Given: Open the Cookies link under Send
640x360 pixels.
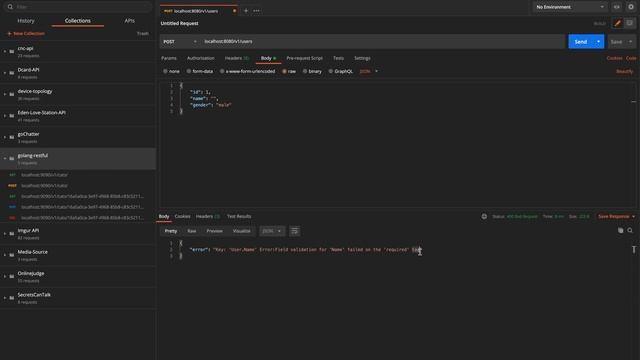Looking at the screenshot, I should pyautogui.click(x=615, y=58).
